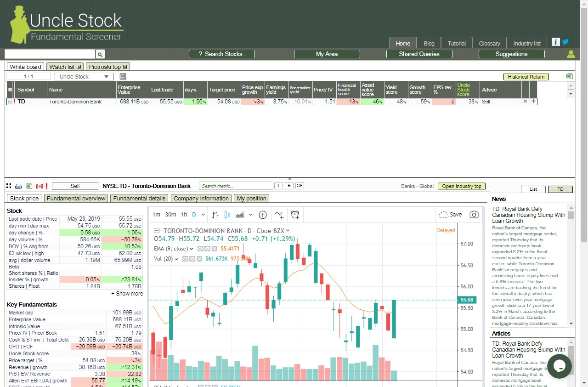Select bar chart style icon

tap(215, 215)
